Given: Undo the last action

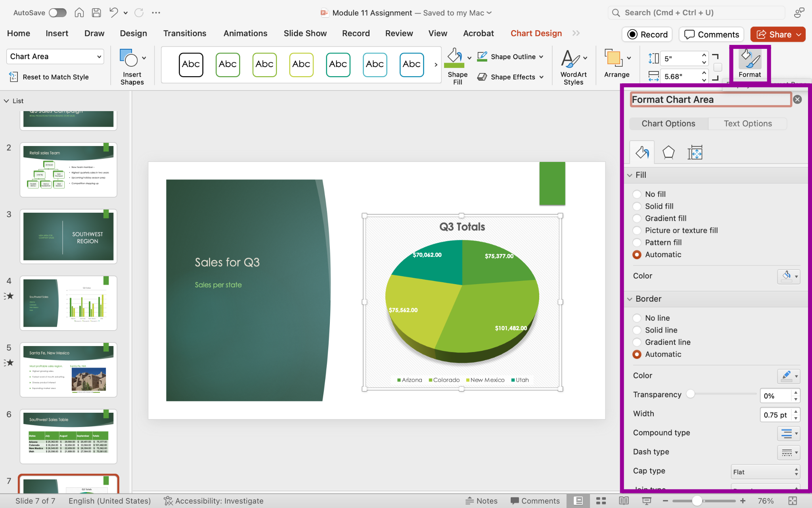Looking at the screenshot, I should point(114,13).
